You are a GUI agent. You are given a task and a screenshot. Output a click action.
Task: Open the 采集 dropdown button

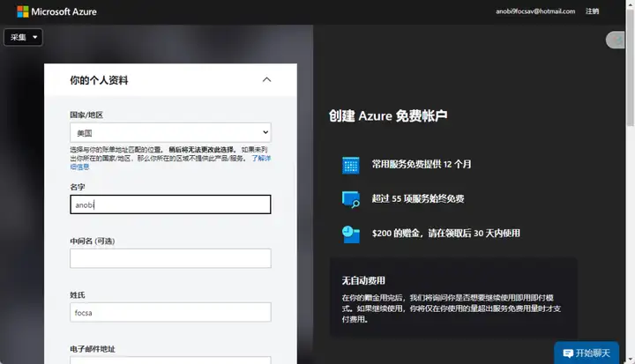[23, 37]
